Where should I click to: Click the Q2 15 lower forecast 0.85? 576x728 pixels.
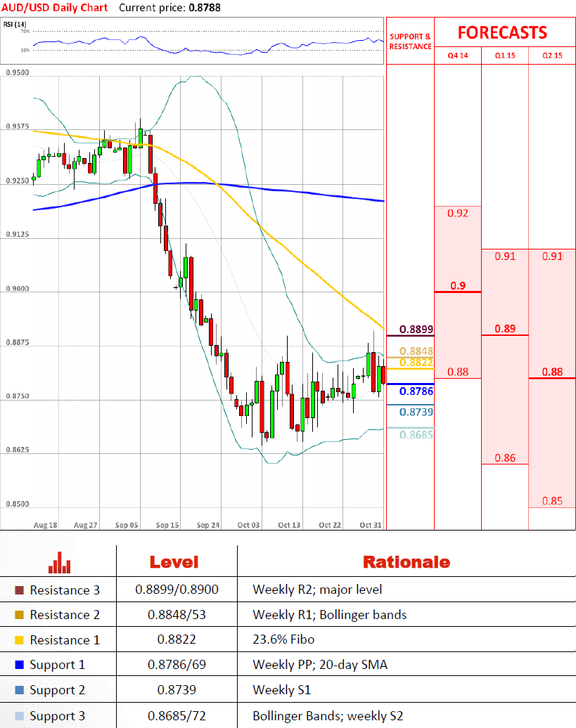pyautogui.click(x=552, y=501)
